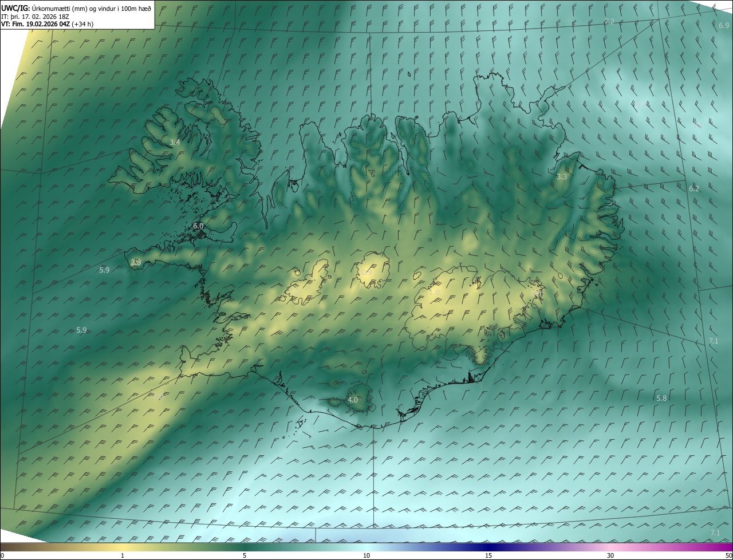The width and height of the screenshot is (733, 560).
Task: Click the 3.4 value label on the Westfjords
Action: click(175, 142)
